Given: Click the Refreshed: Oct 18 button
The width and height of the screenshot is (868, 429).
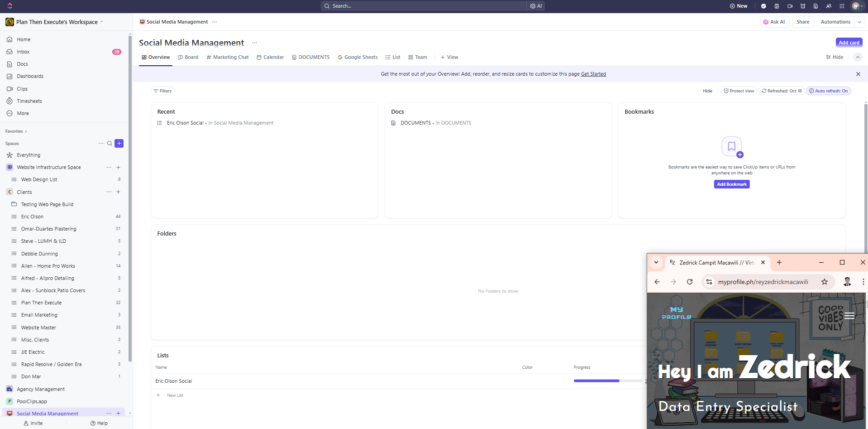Looking at the screenshot, I should pyautogui.click(x=782, y=91).
